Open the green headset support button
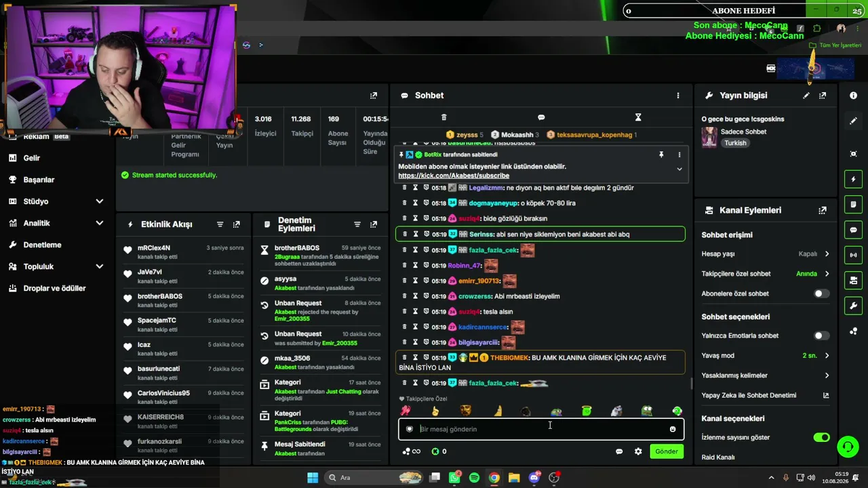This screenshot has width=868, height=488. [x=848, y=446]
